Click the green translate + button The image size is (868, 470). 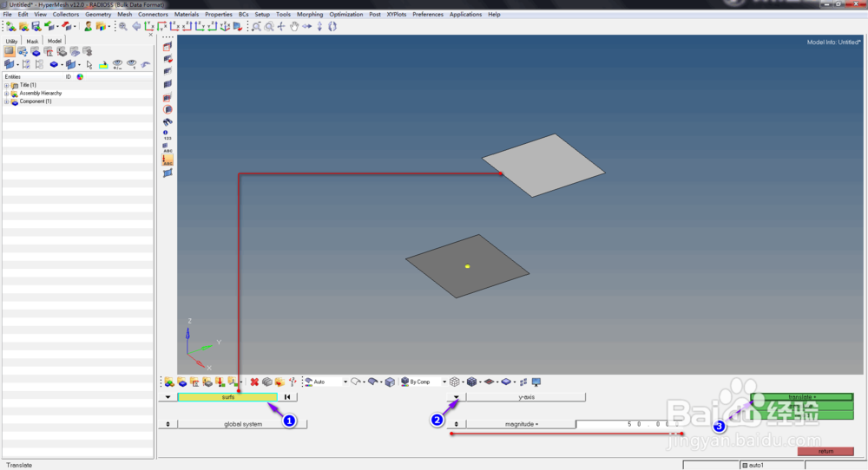click(801, 397)
